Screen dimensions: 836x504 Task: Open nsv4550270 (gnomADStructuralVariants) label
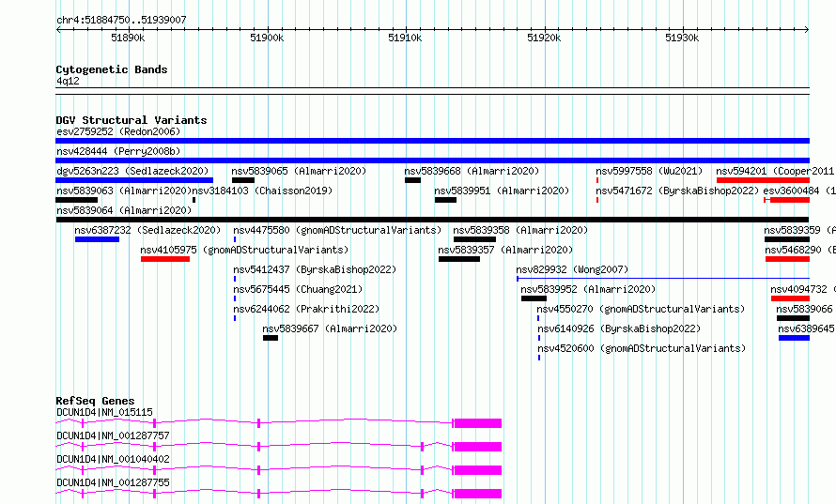[x=641, y=309]
